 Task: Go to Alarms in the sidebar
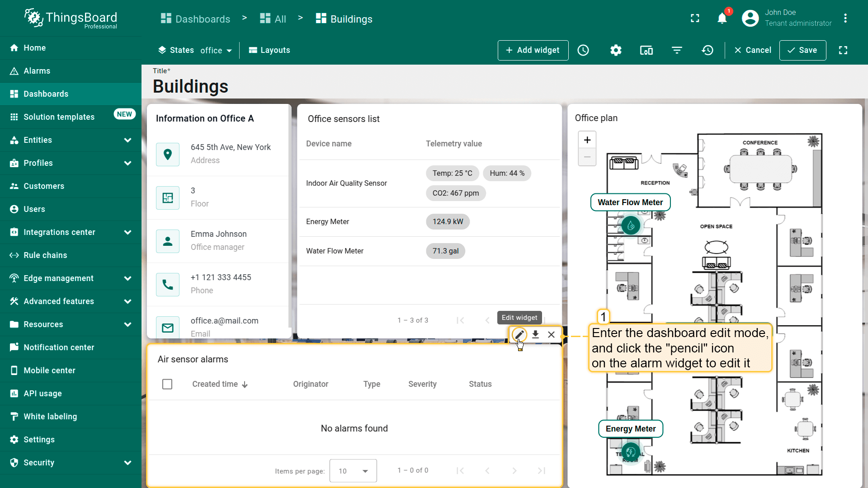[x=37, y=71]
